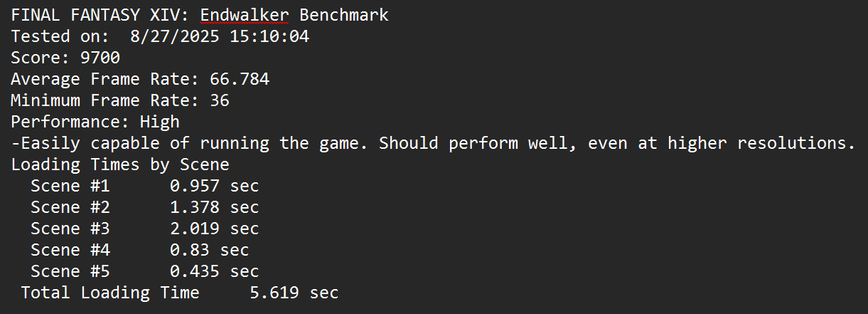Click the Scene #5 time 0.435
The width and height of the screenshot is (868, 314).
point(195,271)
